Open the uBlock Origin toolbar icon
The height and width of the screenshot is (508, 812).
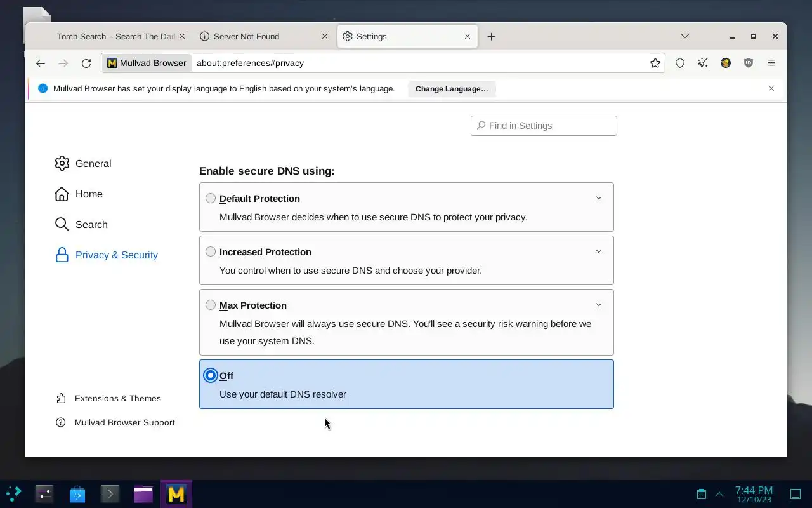749,63
